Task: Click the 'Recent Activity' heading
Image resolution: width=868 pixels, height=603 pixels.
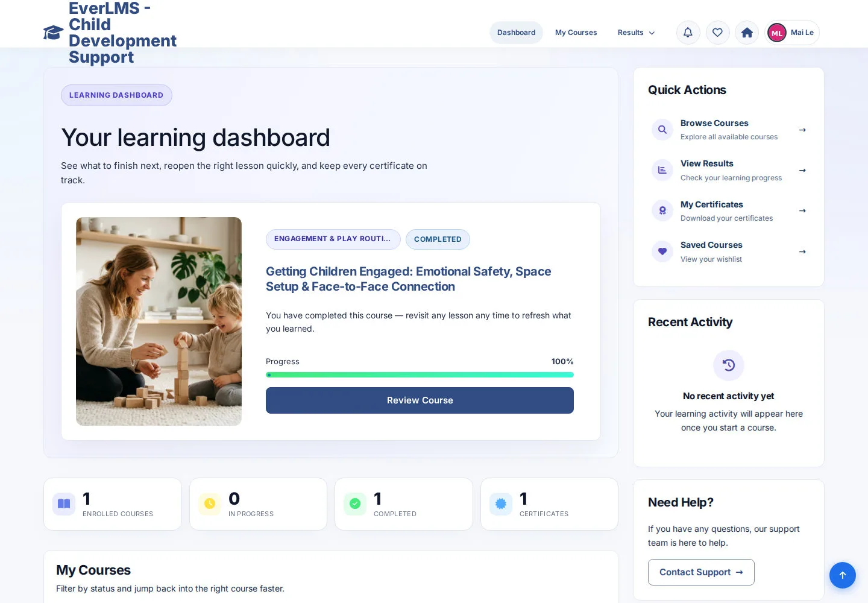Action: pyautogui.click(x=690, y=322)
